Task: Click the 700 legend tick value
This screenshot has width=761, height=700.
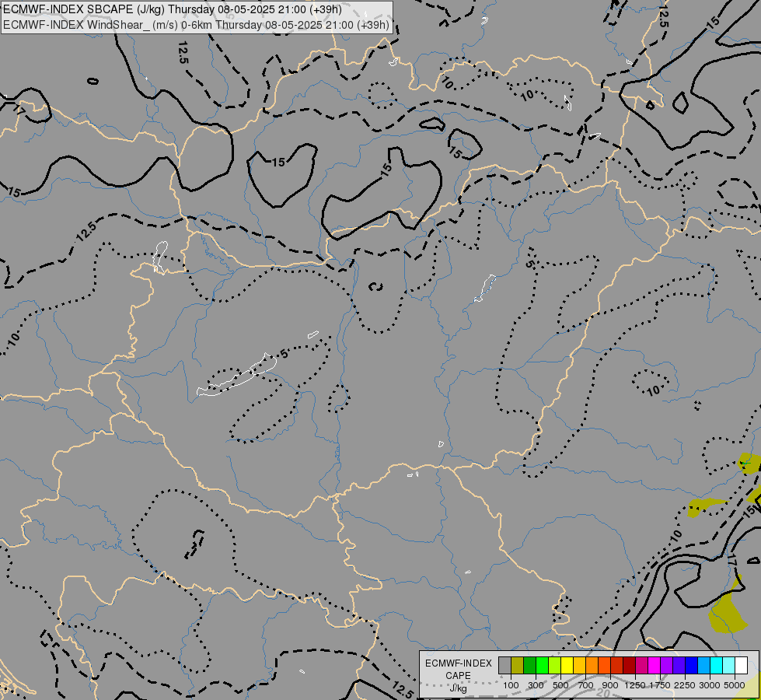Action: [586, 685]
